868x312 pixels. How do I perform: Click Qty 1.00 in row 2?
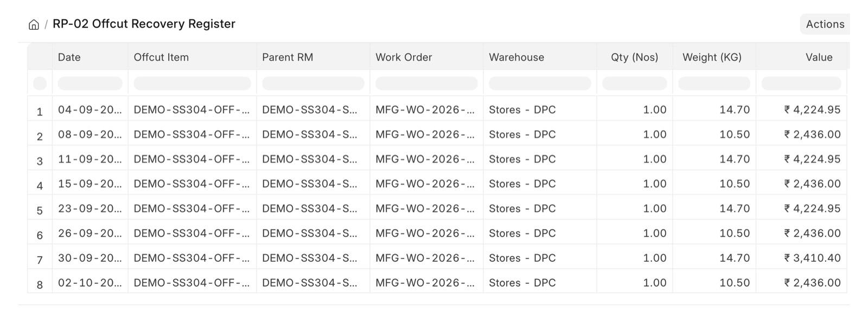[635, 134]
